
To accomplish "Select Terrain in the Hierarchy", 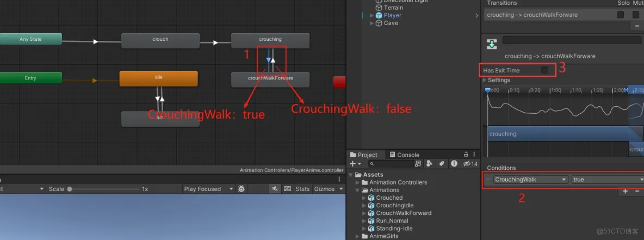I will (393, 8).
